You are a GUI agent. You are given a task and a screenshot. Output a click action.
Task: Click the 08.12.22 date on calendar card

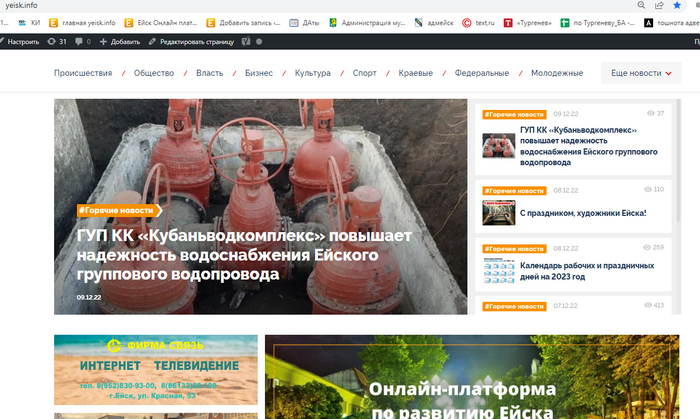tap(566, 249)
